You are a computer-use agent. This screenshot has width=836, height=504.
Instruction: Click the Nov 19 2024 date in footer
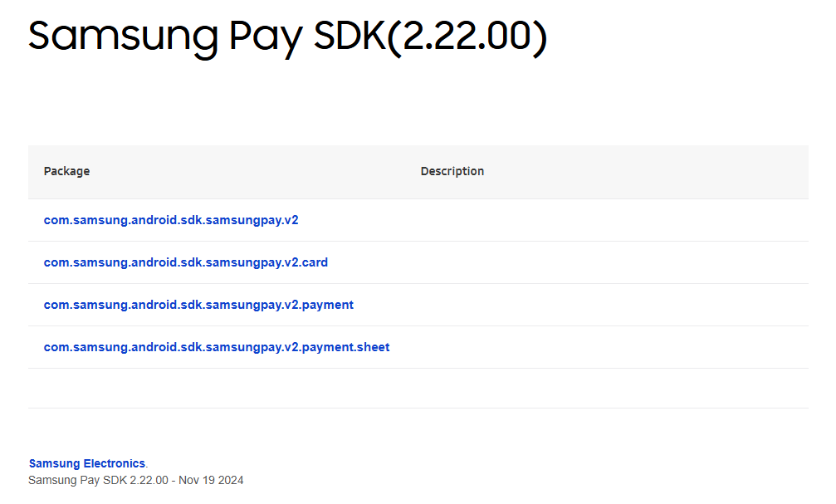(x=211, y=480)
